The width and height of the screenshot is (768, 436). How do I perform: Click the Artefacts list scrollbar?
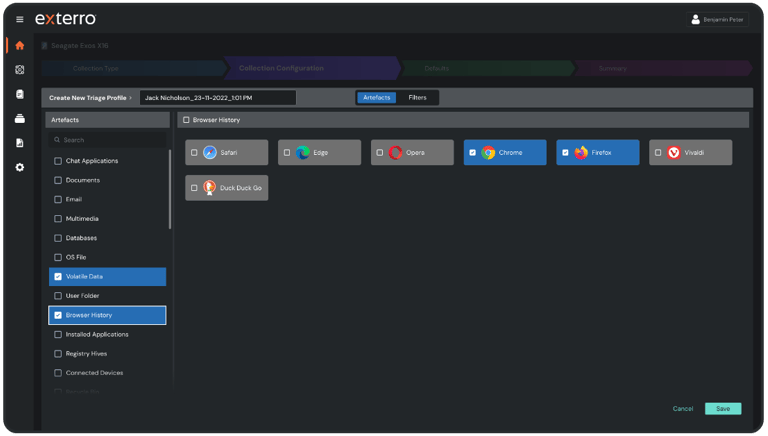[170, 189]
